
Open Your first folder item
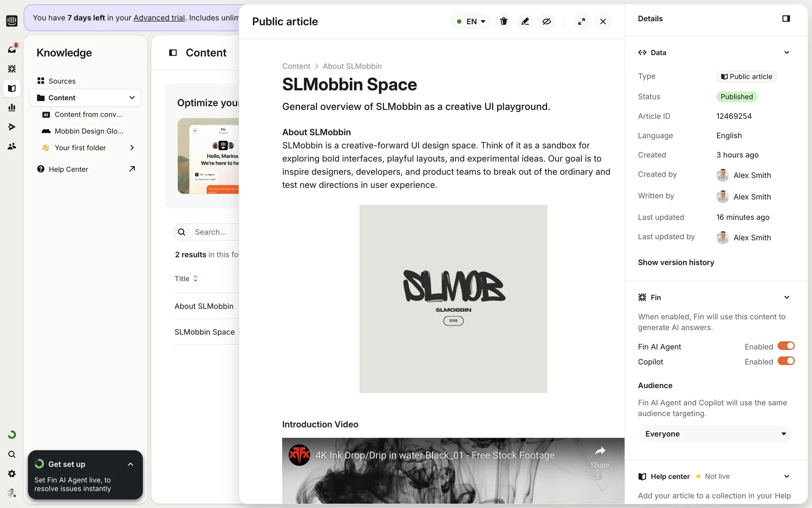tap(80, 148)
